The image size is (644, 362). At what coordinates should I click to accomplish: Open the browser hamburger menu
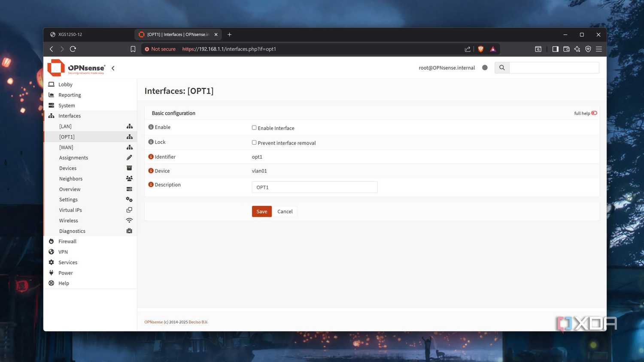point(599,49)
